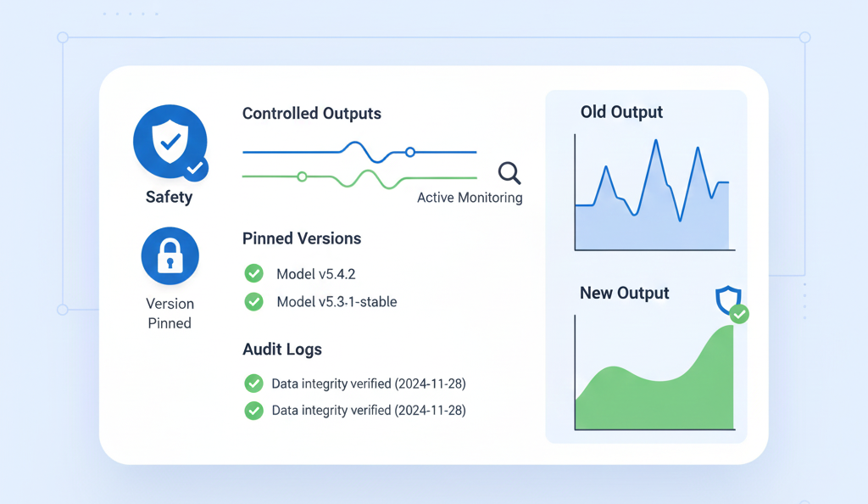
Task: Select the New Output green chart
Action: tap(654, 372)
